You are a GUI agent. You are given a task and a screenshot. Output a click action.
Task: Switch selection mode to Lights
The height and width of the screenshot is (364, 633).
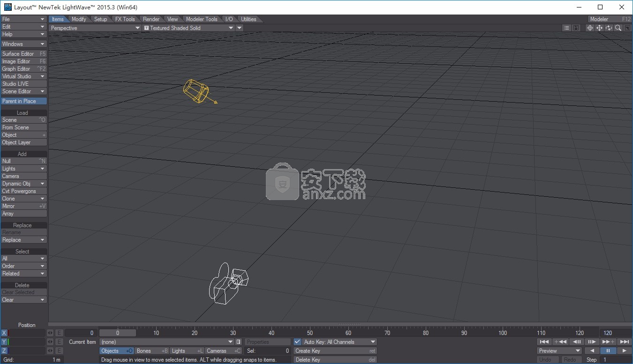[x=187, y=351]
